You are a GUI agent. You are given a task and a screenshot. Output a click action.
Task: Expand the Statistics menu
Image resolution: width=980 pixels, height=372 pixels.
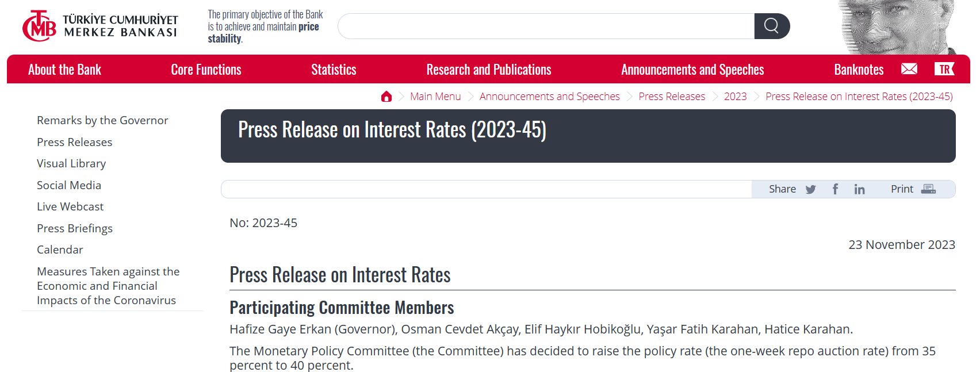(334, 70)
